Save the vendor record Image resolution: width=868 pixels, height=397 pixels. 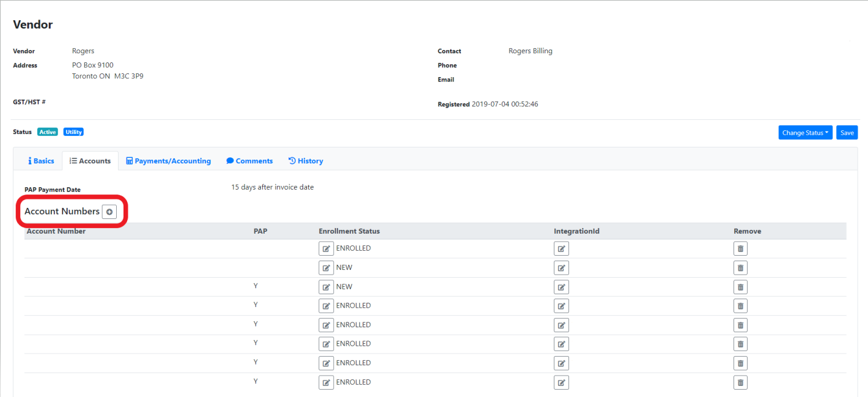[x=847, y=133]
